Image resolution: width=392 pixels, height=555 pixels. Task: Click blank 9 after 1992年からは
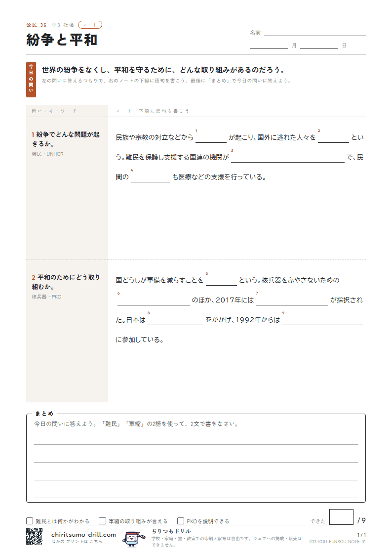[x=322, y=320]
